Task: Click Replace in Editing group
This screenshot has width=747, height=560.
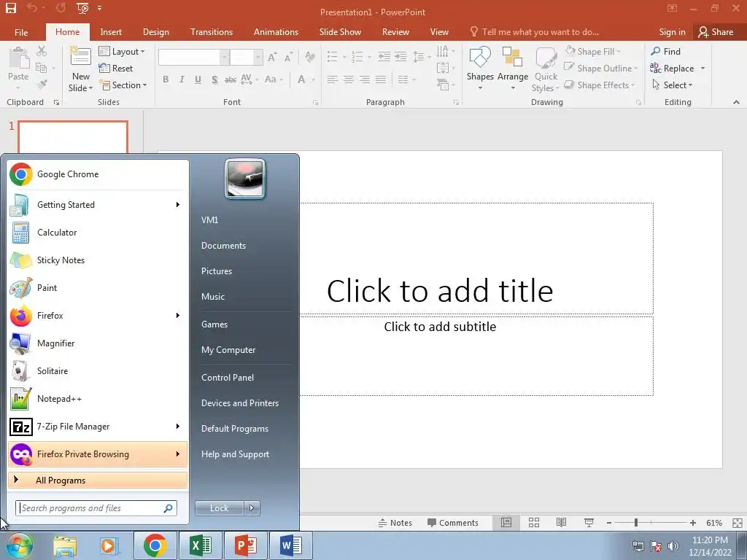Action: coord(672,69)
